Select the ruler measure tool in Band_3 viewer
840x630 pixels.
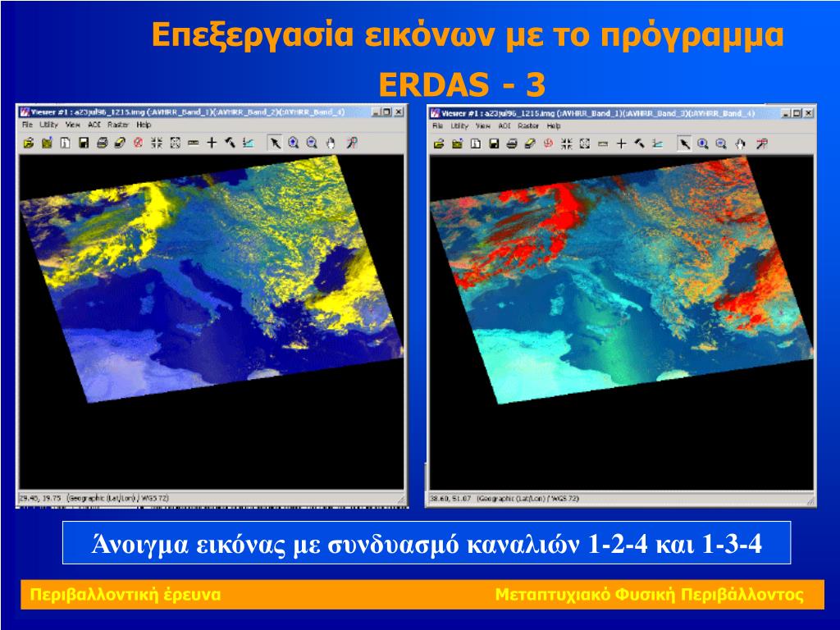click(x=603, y=144)
